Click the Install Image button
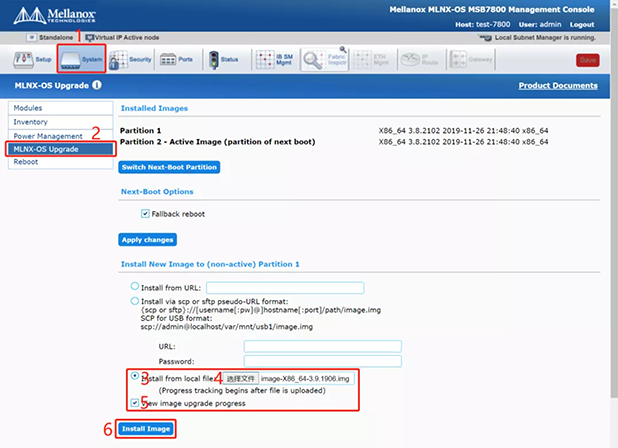This screenshot has height=448, width=618. tap(146, 429)
